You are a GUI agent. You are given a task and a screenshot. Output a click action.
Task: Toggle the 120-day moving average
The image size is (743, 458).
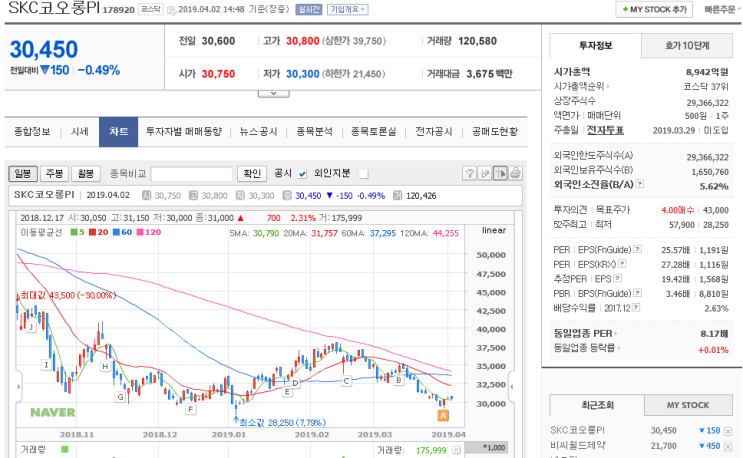(149, 232)
